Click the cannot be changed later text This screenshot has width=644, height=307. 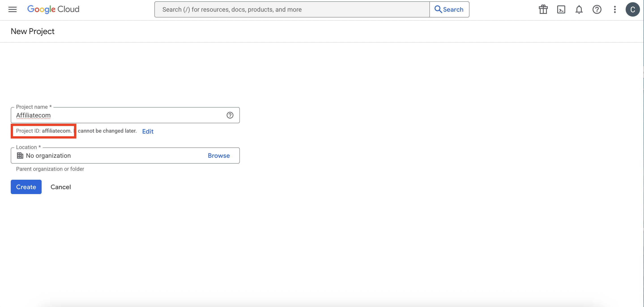pyautogui.click(x=107, y=131)
